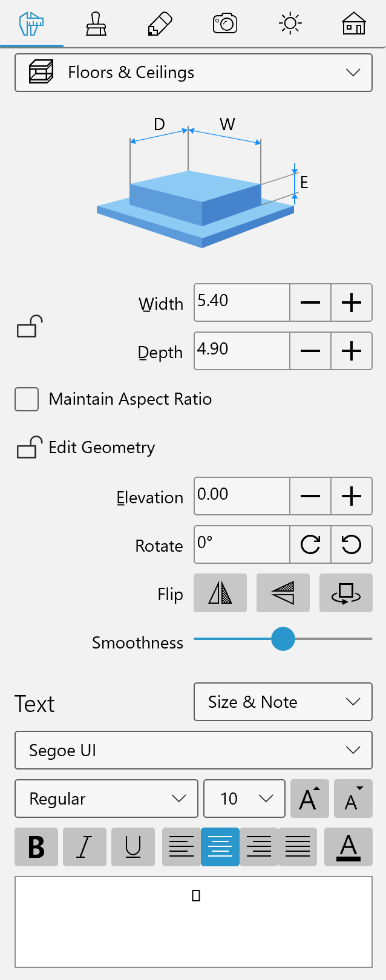
Task: Open the Size & Note dropdown
Action: 283,702
